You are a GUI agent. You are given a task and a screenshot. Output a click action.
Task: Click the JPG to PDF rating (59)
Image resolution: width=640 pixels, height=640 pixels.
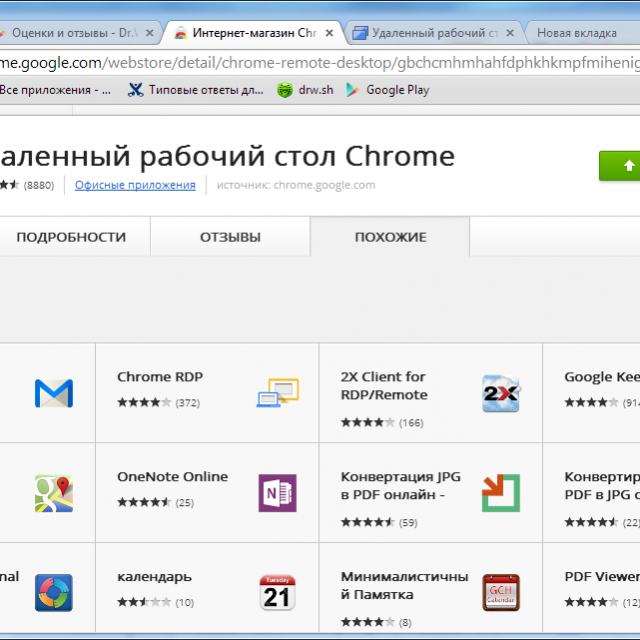pos(379,522)
